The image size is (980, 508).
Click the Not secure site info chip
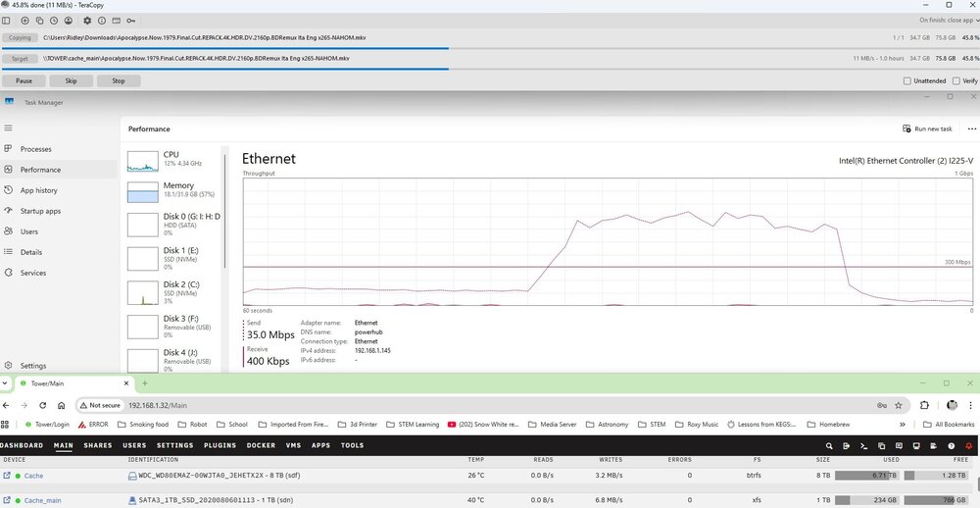(x=100, y=405)
